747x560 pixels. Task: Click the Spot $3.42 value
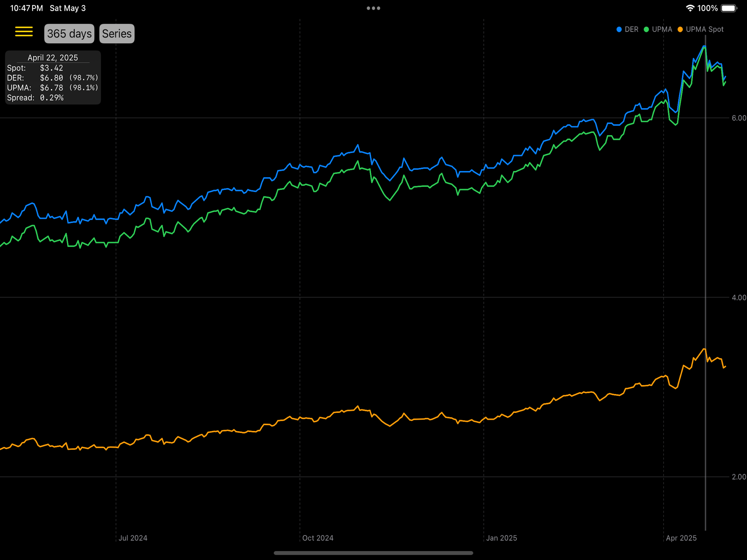pyautogui.click(x=51, y=68)
